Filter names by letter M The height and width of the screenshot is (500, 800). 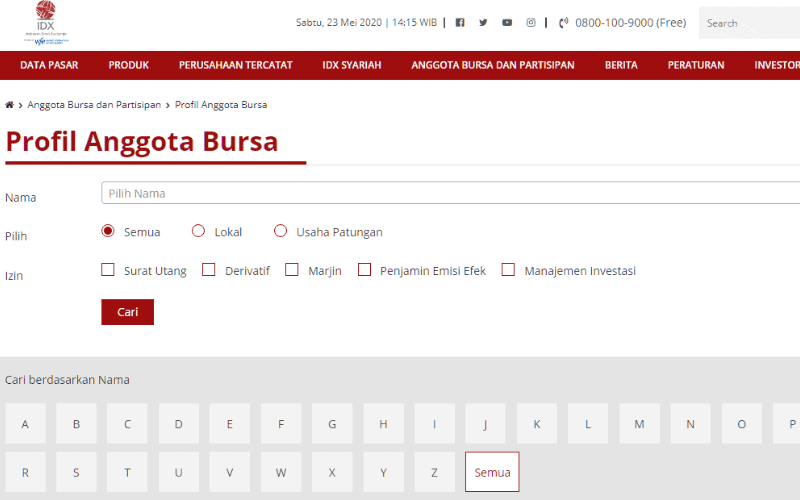pos(639,423)
